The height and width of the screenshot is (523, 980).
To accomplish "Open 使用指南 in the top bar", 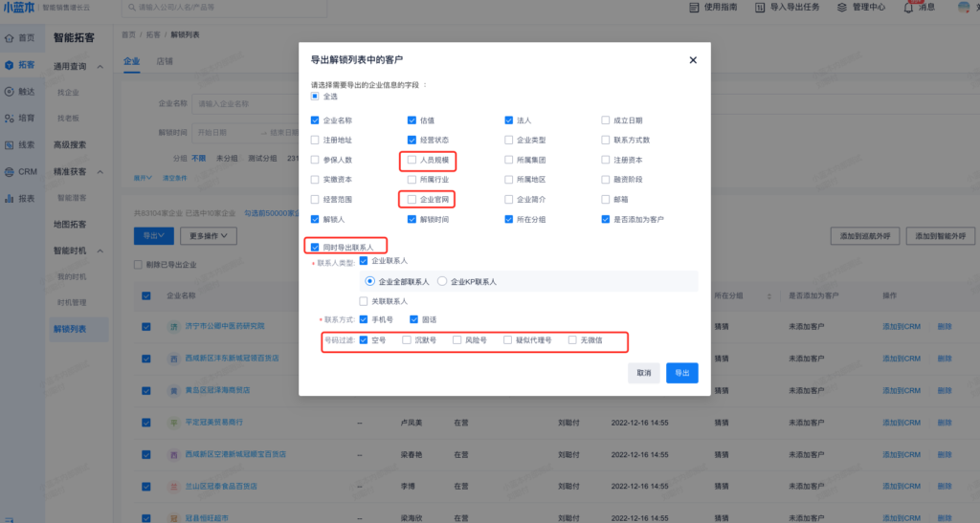I will tap(717, 8).
